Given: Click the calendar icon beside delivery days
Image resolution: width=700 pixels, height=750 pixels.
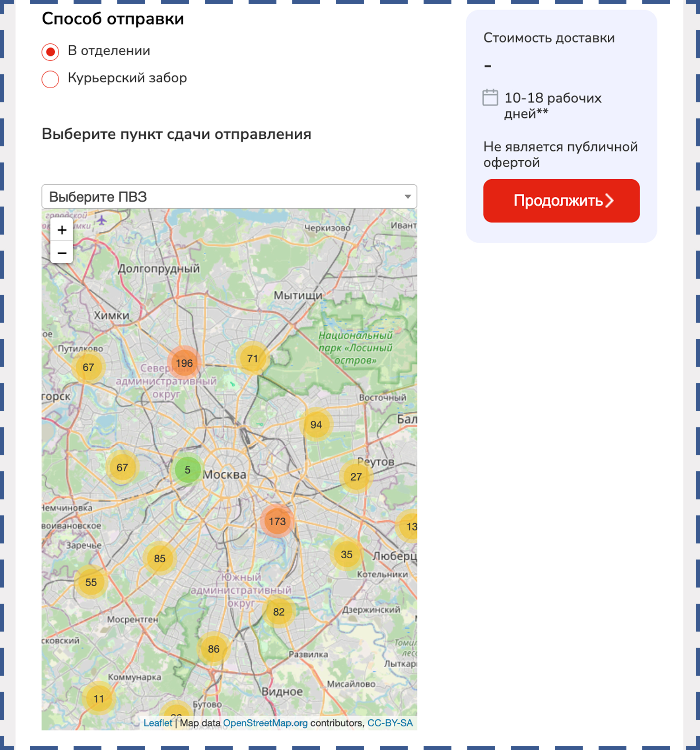Looking at the screenshot, I should (x=490, y=98).
